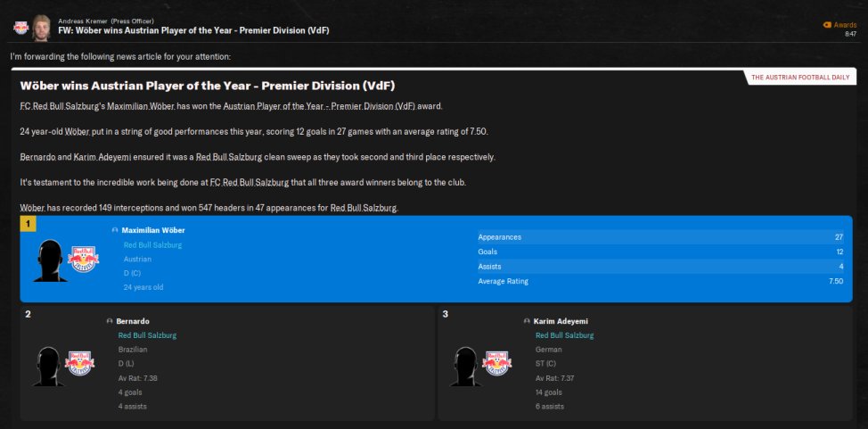Click Maximilian Wöber's silhouette picture
Viewport: 868px width, 429px height.
click(51, 260)
